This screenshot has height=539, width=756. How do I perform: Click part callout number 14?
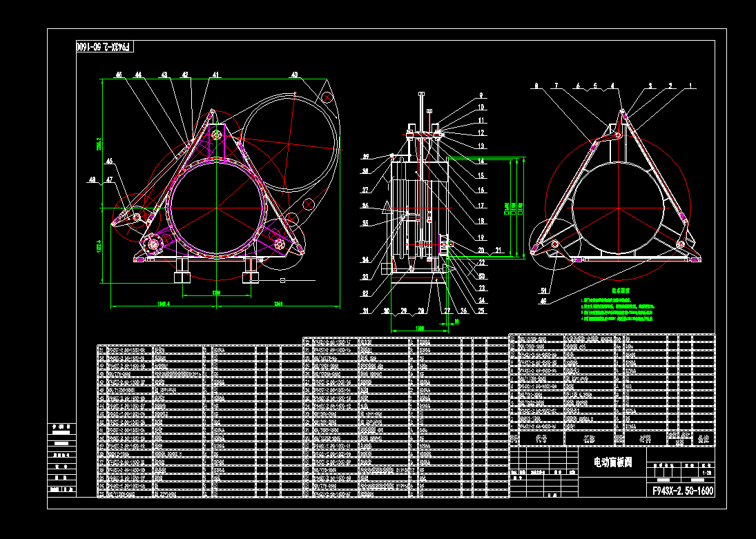[x=481, y=161]
